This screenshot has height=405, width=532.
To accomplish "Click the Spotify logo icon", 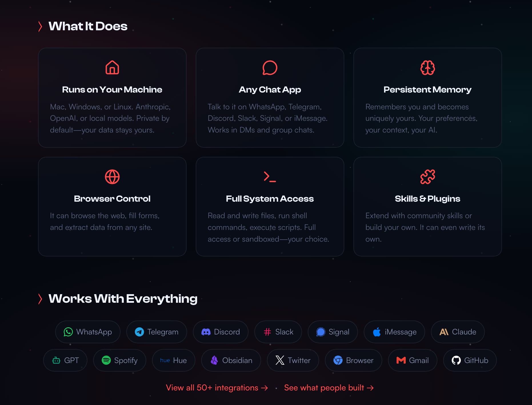I will tap(106, 360).
